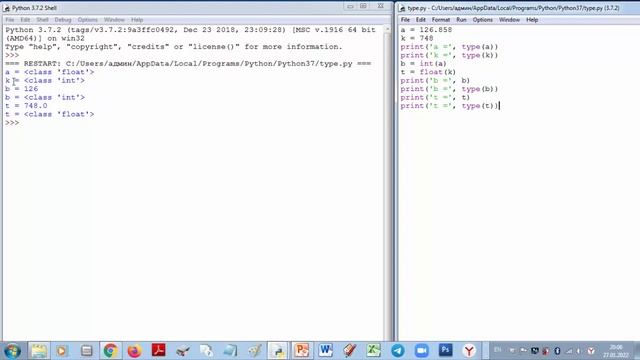The image size is (640, 360).
Task: Open Shell menu in Python Shell window
Action: 42,20
